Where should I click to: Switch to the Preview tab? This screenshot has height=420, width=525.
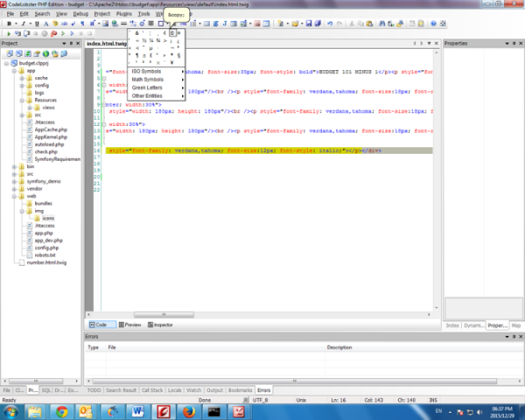coord(129,324)
